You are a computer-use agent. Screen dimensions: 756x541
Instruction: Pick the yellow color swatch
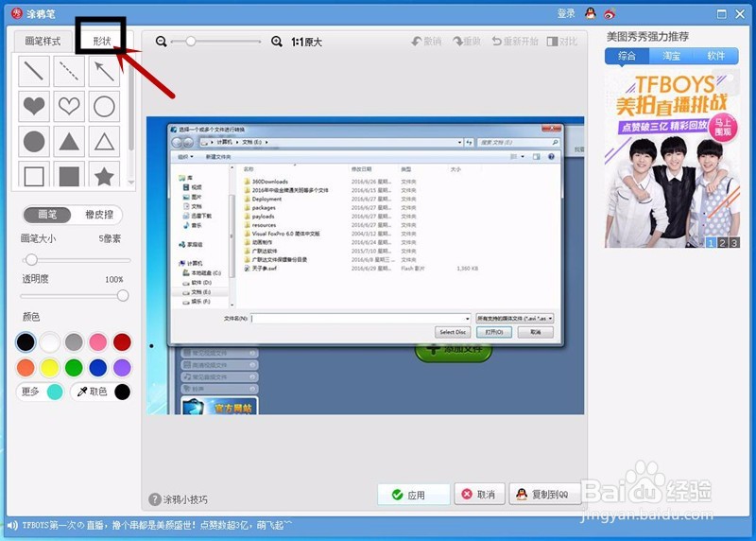point(50,367)
